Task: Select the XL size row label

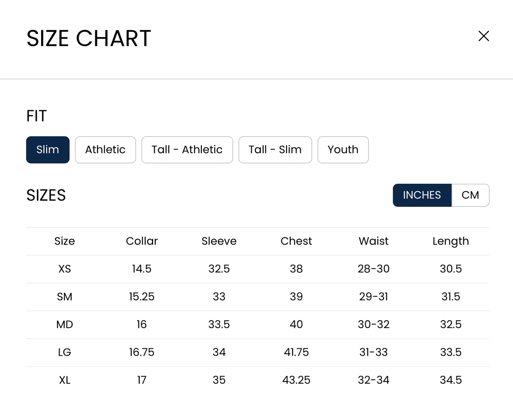Action: (x=65, y=380)
